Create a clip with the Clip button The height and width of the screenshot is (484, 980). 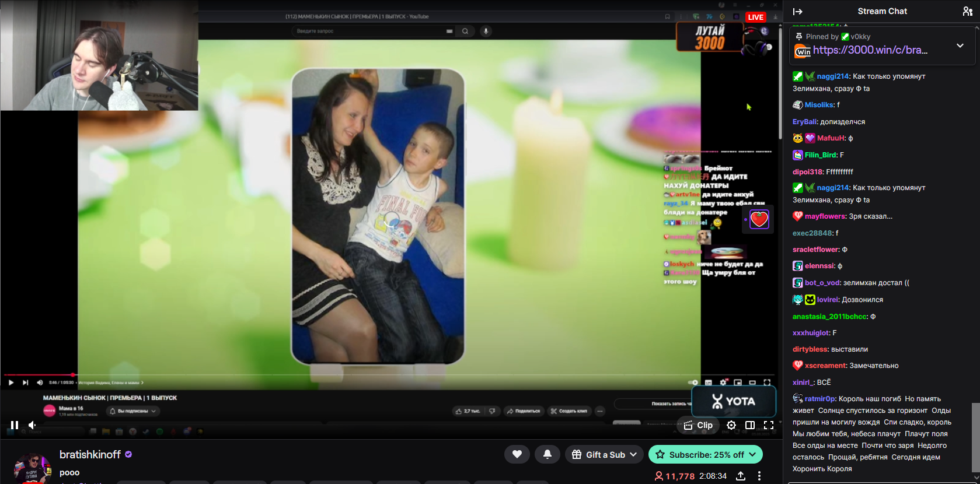pyautogui.click(x=698, y=425)
